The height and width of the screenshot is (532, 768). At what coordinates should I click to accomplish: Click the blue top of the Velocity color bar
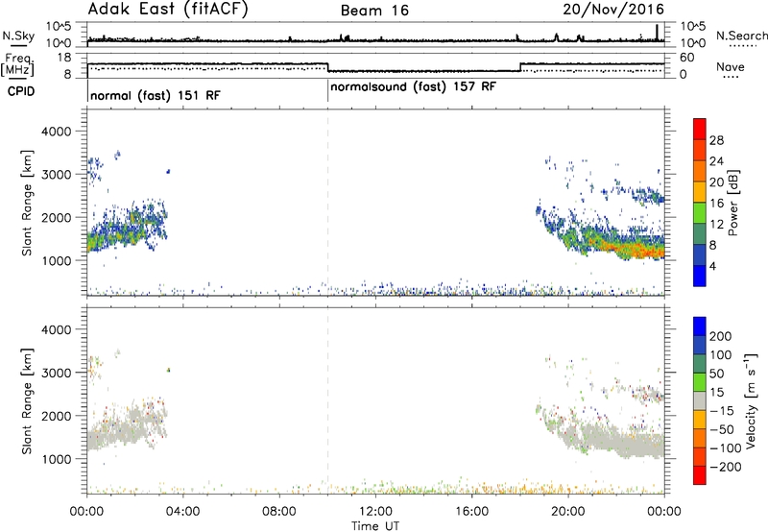[x=700, y=326]
